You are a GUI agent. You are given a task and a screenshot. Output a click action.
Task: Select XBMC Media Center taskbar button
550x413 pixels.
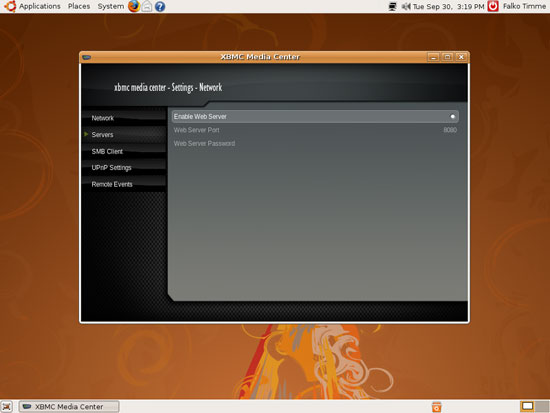(69, 407)
